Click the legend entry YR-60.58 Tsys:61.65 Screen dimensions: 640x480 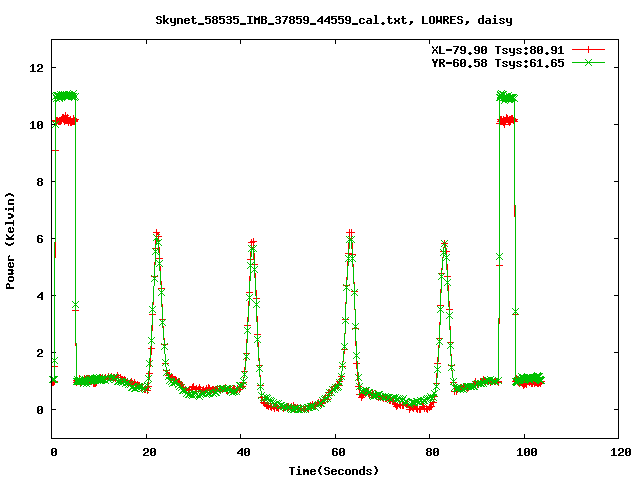[x=498, y=63]
